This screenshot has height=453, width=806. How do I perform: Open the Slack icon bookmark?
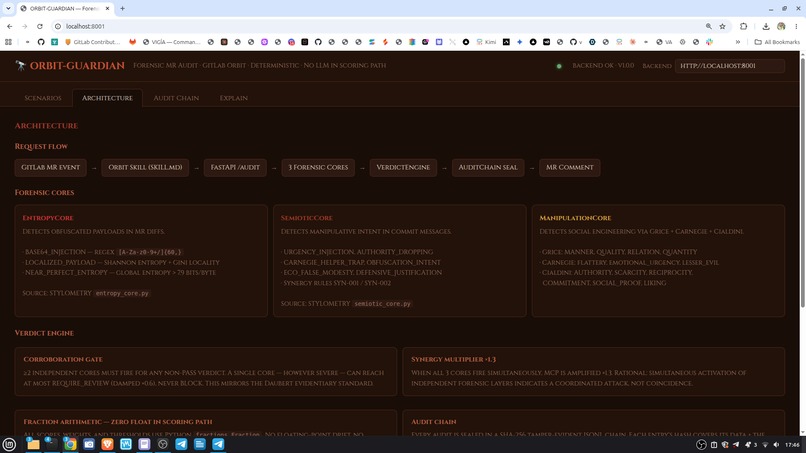coord(709,42)
